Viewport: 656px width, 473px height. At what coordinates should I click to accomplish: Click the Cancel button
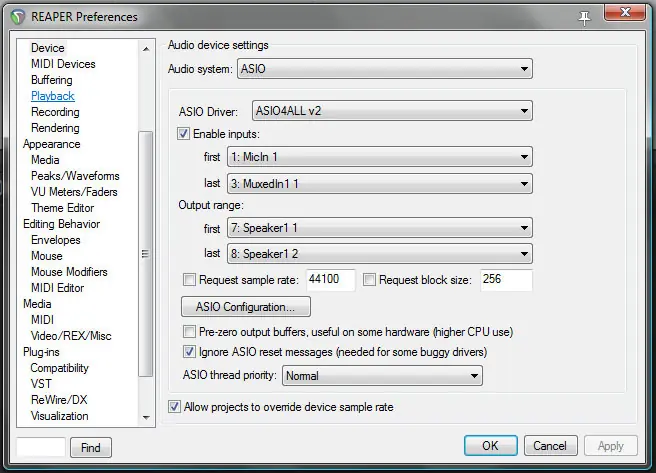click(550, 445)
